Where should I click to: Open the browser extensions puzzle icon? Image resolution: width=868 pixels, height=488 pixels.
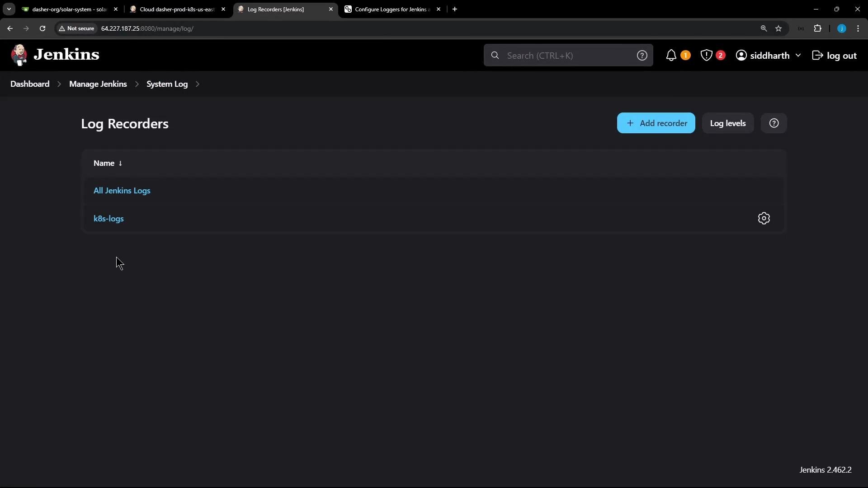click(x=818, y=28)
